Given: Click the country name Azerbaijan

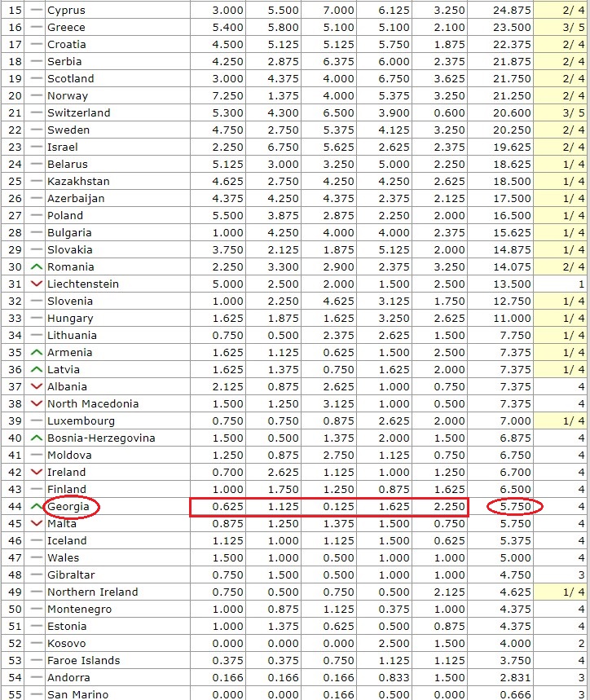Looking at the screenshot, I should pos(76,198).
